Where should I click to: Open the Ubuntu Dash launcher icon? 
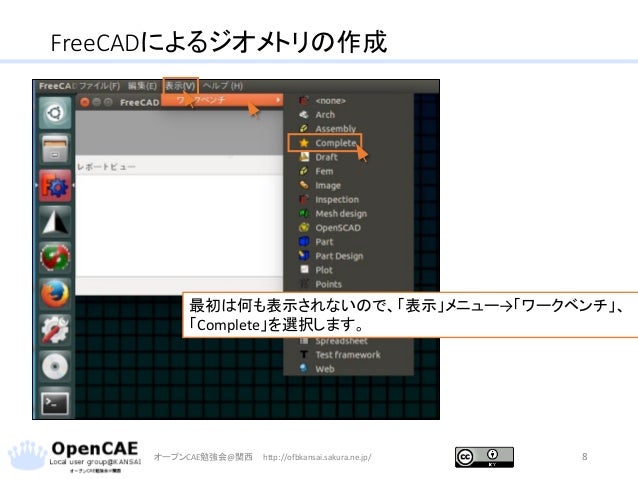click(x=55, y=113)
